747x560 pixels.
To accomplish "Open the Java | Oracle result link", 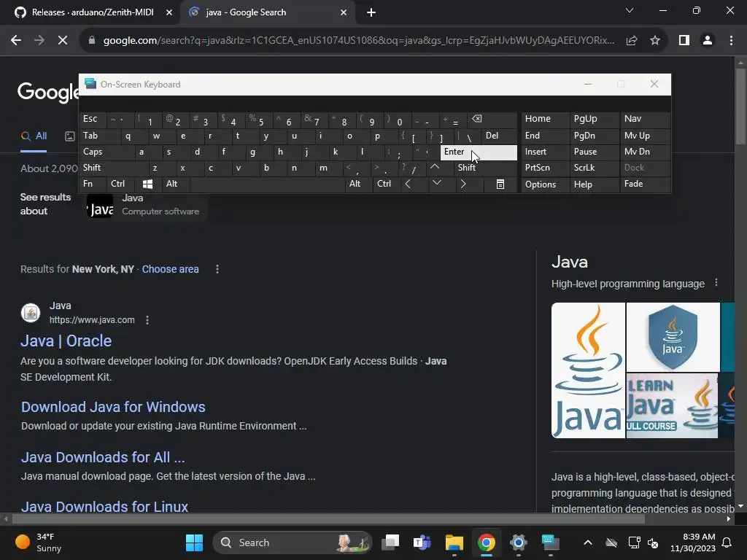I will pos(66,341).
